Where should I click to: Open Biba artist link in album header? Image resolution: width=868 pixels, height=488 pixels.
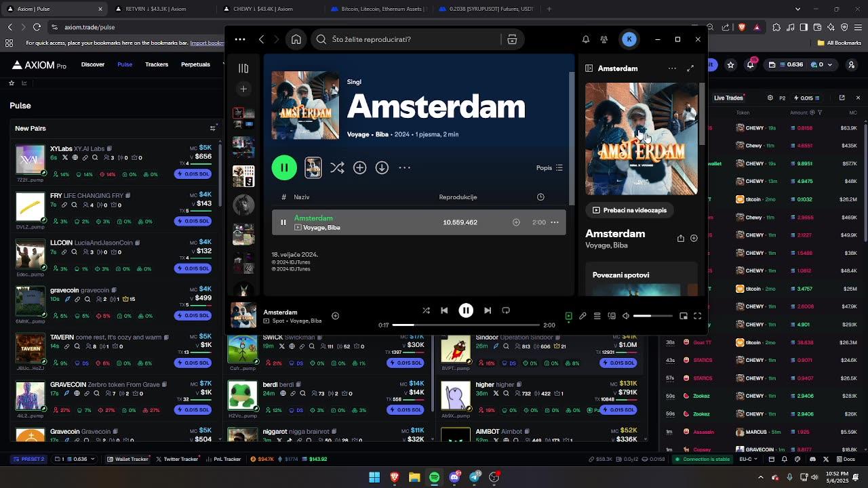(382, 134)
